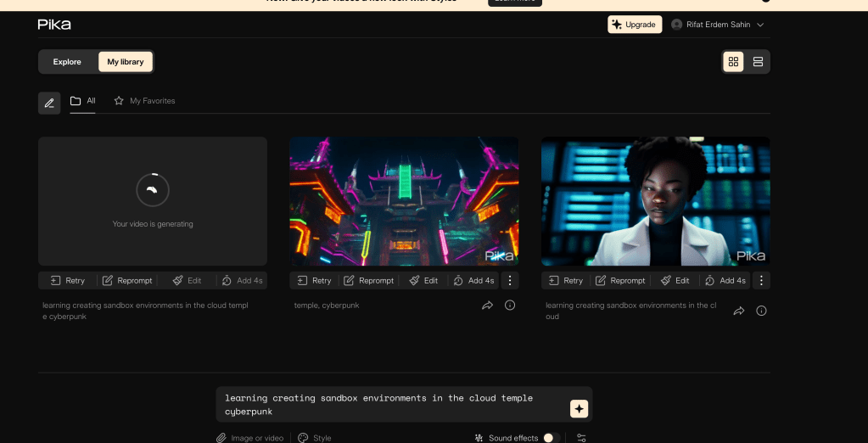Open the All folder tab
Viewport: 868px width, 443px height.
pyautogui.click(x=82, y=101)
